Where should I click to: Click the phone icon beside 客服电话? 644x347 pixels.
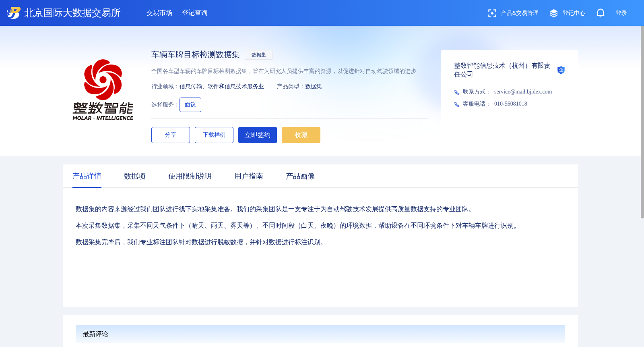pyautogui.click(x=457, y=104)
